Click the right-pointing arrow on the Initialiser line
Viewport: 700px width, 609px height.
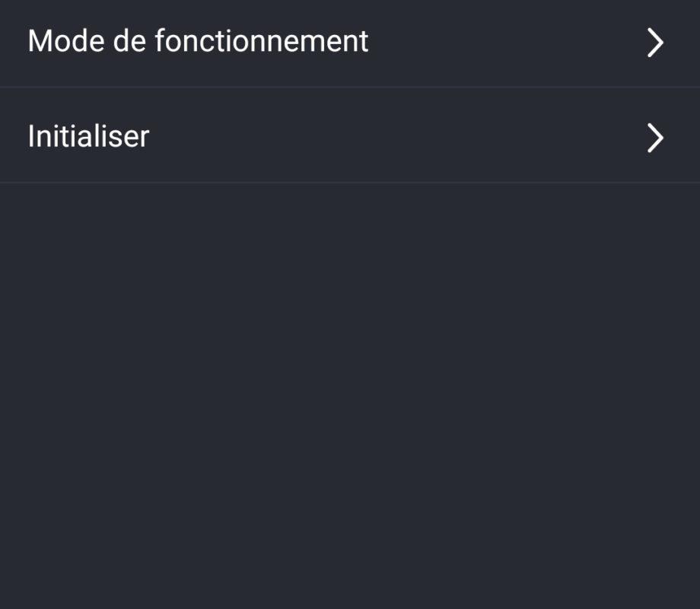coord(655,138)
